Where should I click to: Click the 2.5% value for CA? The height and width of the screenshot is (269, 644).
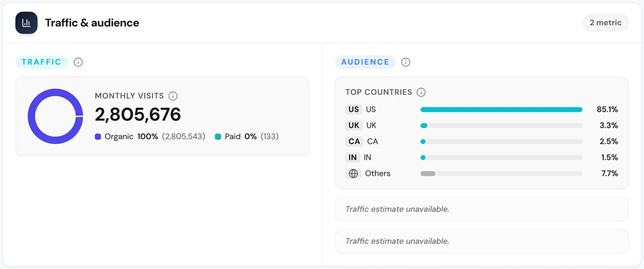(609, 142)
